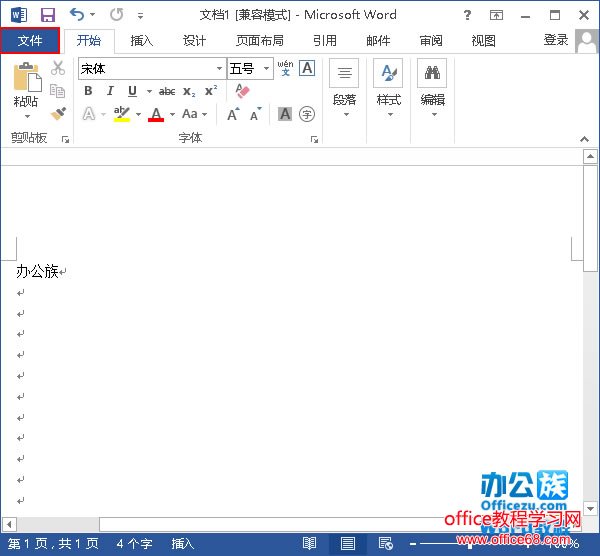Cut selection with scissors icon

coord(58,68)
